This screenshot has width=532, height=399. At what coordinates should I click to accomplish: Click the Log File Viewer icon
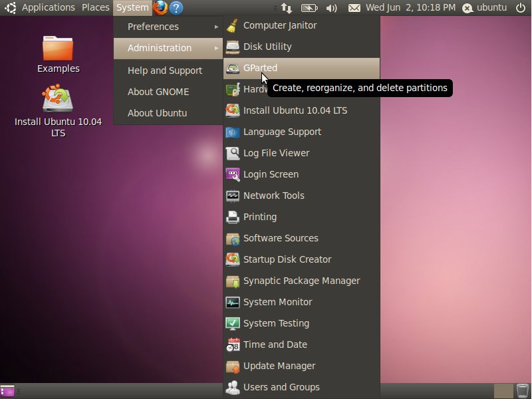[x=232, y=154]
